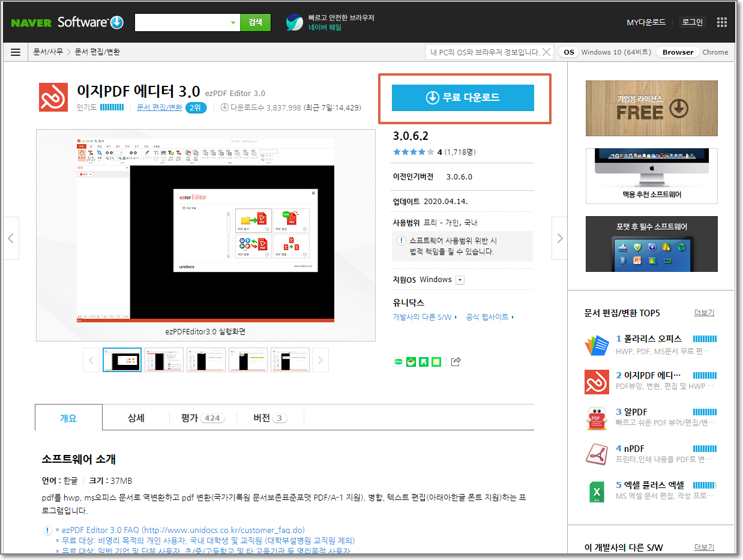Screen dimensions: 743x560
Task: Open the apps grid icon in header
Action: [722, 22]
